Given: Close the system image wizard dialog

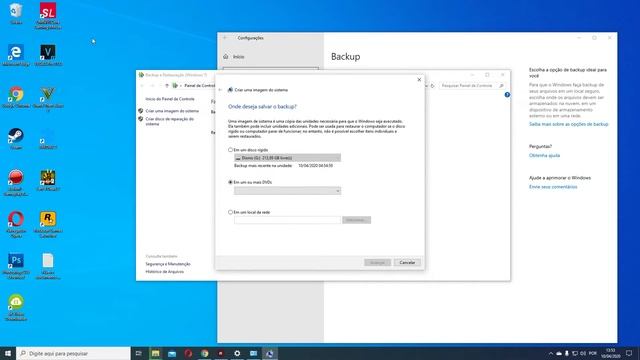Looking at the screenshot, I should coord(419,80).
